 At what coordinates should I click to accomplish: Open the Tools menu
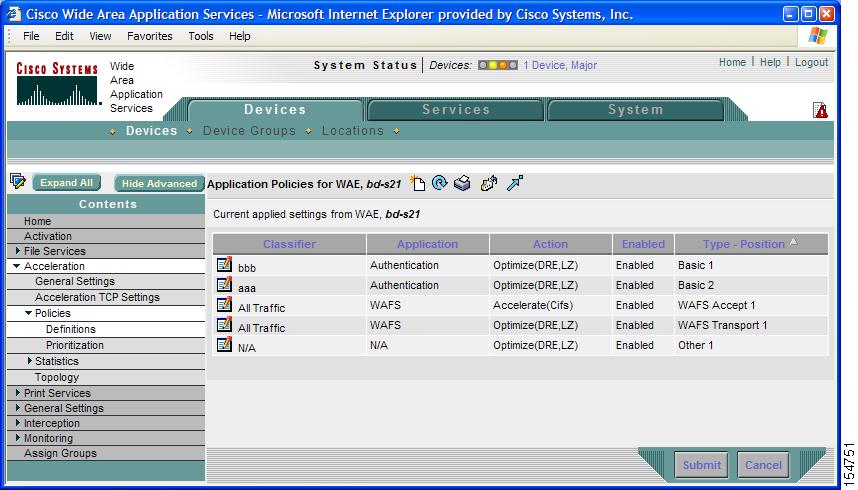[x=201, y=36]
